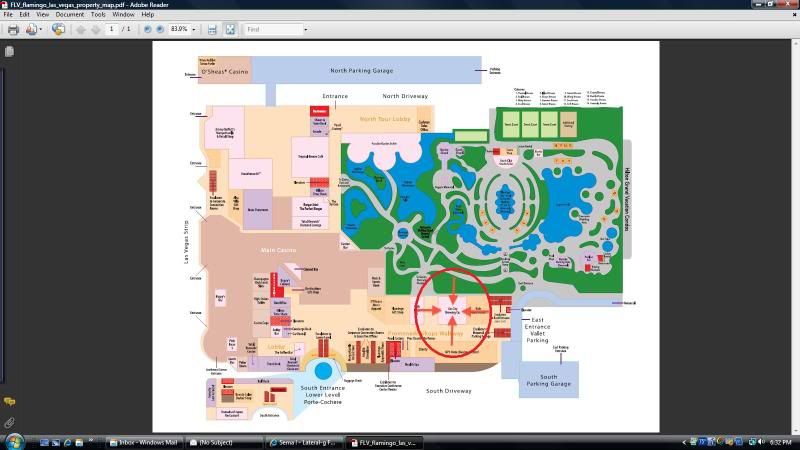Click the Collaborate globe icon in toolbar
This screenshot has width=800, height=450.
pos(58,30)
